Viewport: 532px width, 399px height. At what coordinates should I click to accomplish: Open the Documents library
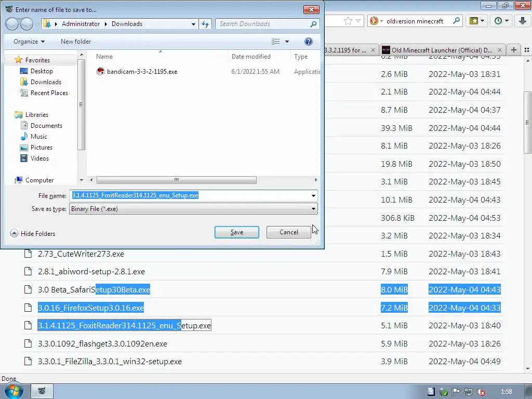pyautogui.click(x=46, y=126)
